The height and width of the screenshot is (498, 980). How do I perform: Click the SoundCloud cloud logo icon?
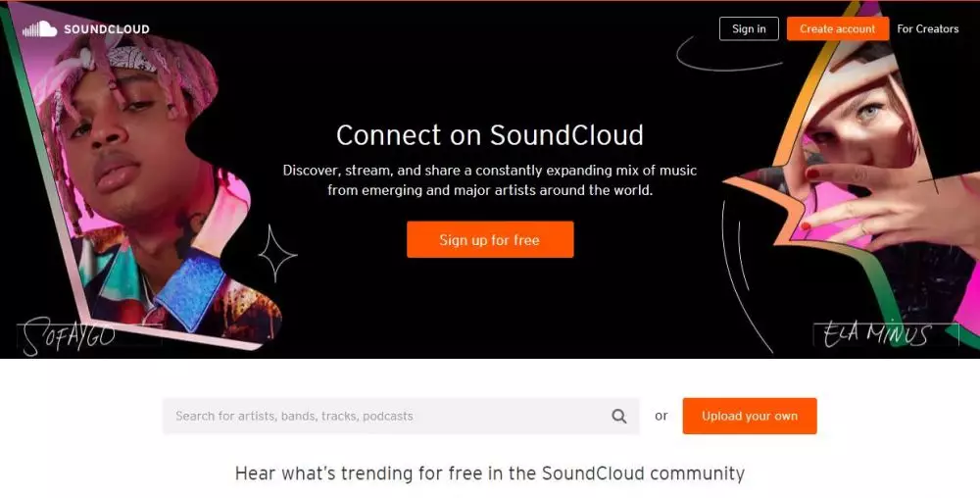click(39, 28)
